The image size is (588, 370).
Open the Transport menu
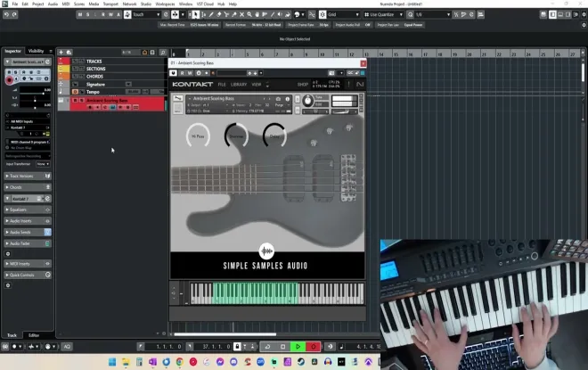110,4
